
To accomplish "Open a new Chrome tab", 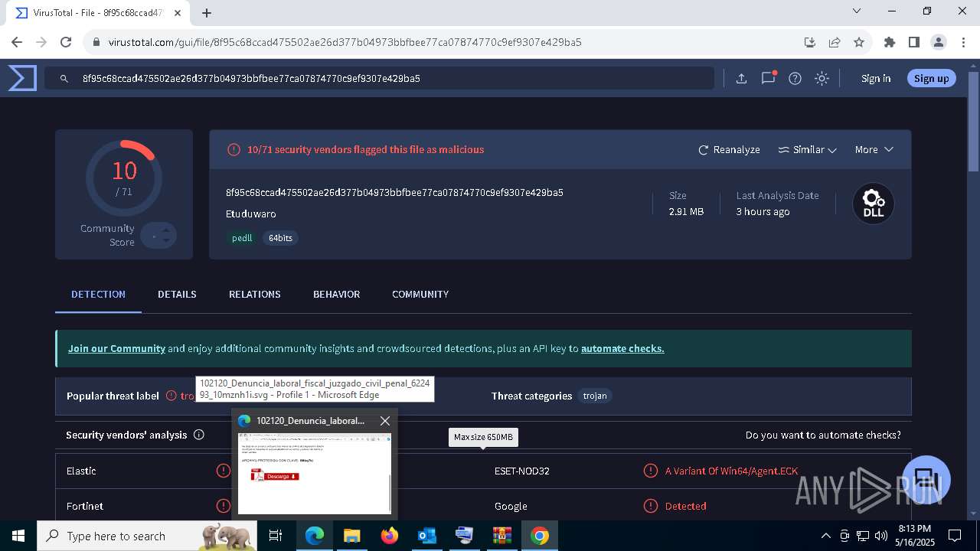I will 207,12.
